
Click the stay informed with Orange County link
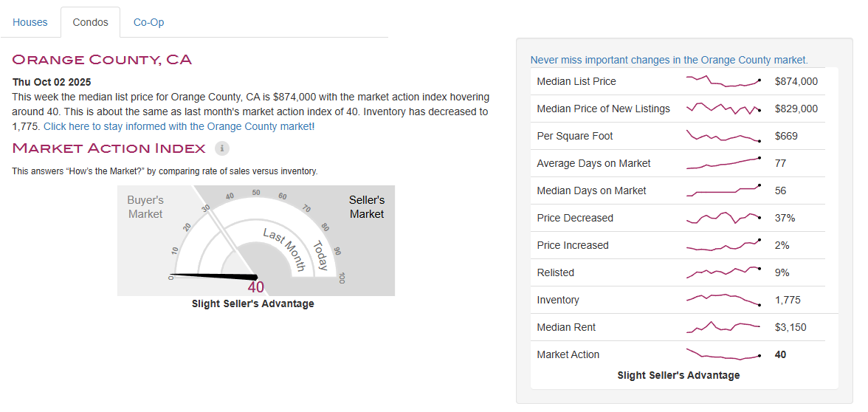pyautogui.click(x=179, y=126)
